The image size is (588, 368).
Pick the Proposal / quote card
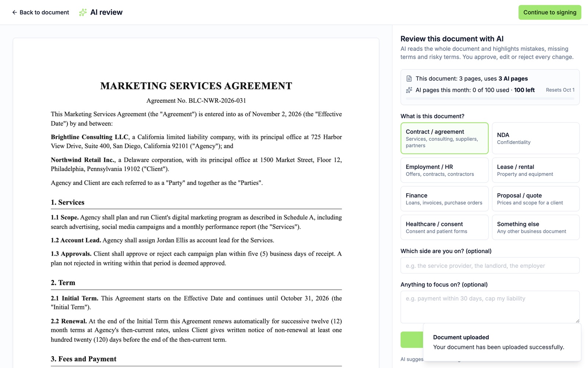(x=535, y=199)
